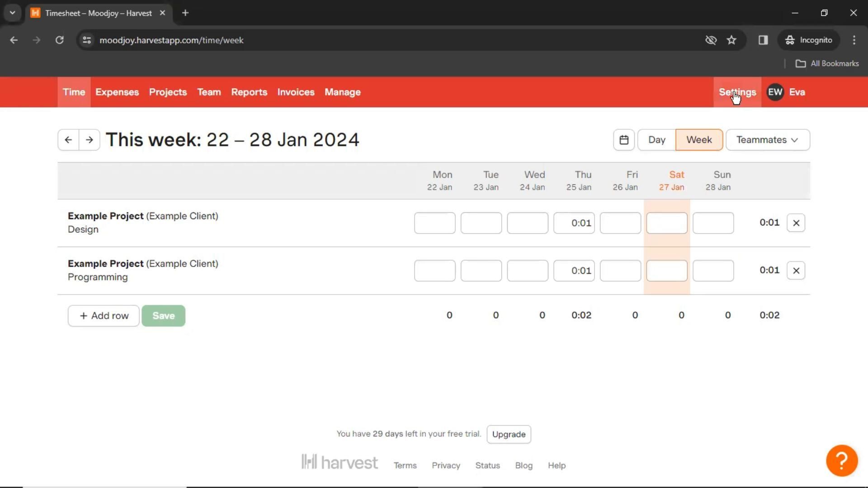Screen dimensions: 868x488
Task: Select Week view toggle
Action: click(699, 140)
